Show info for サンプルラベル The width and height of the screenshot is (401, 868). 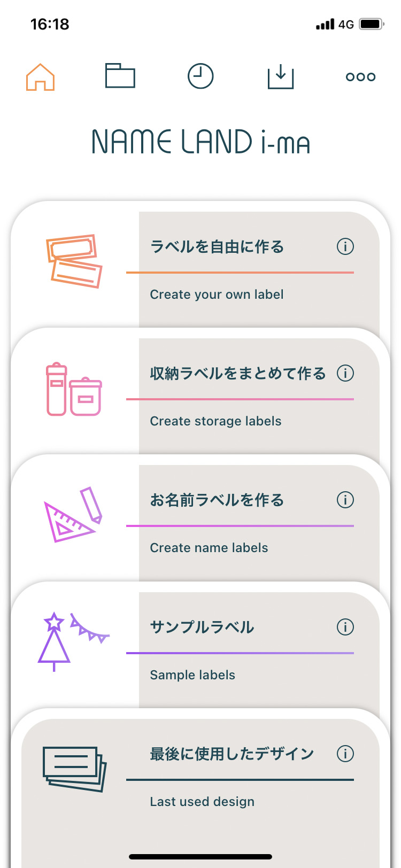(x=345, y=627)
